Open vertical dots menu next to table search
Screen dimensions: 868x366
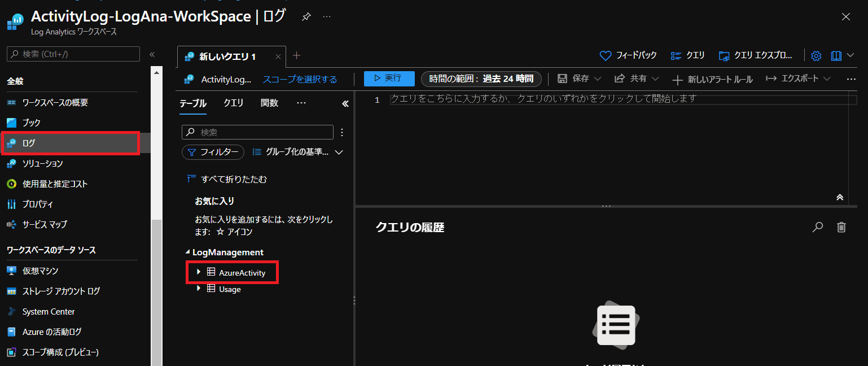click(341, 132)
